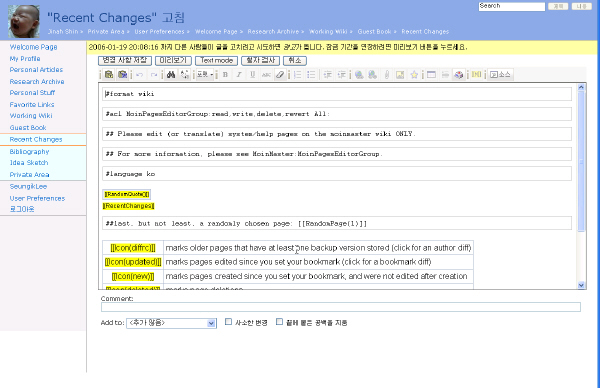Open Personal Articles sidebar link
This screenshot has height=388, width=600.
pyautogui.click(x=36, y=70)
